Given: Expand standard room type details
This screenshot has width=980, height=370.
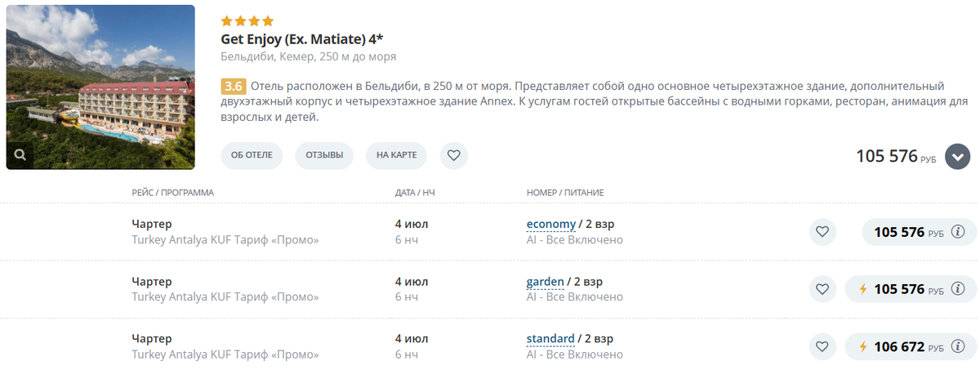Looking at the screenshot, I should tap(550, 339).
